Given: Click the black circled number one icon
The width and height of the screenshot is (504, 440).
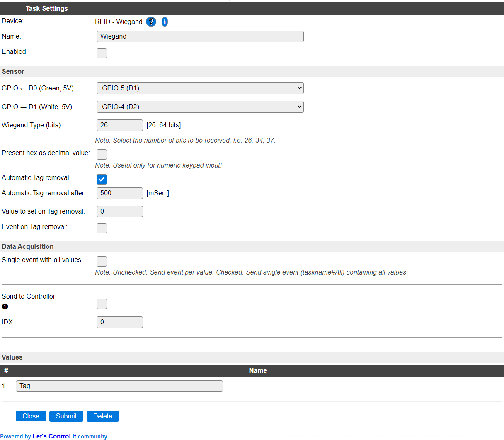Looking at the screenshot, I should tap(5, 306).
